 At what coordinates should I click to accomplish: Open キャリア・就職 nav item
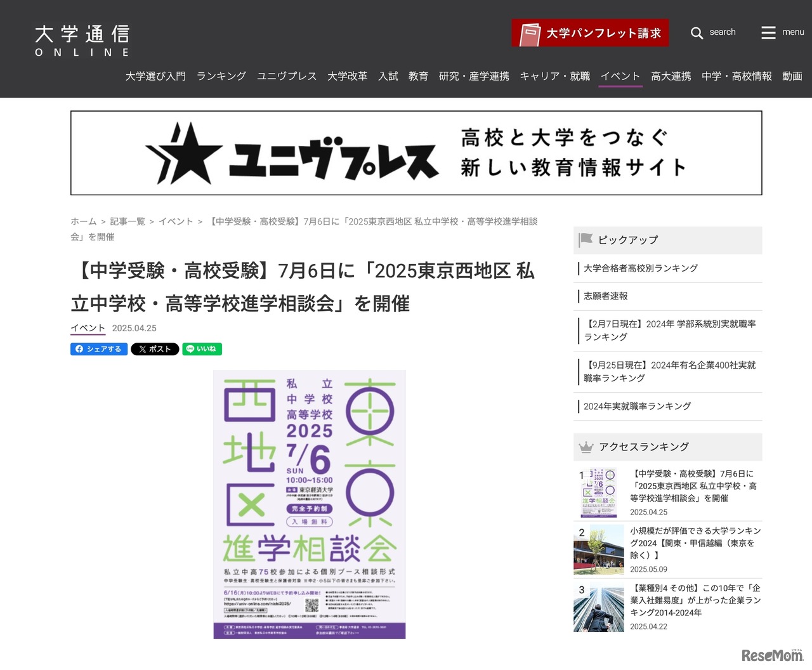point(555,76)
